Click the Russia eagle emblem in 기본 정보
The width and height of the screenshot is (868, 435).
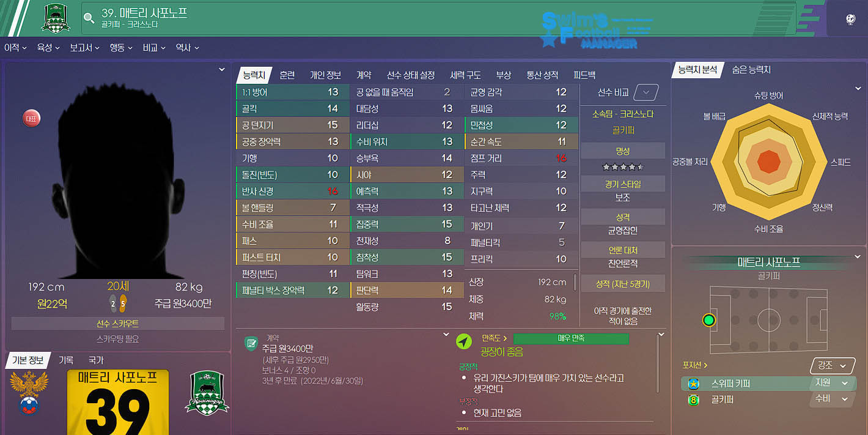29,385
